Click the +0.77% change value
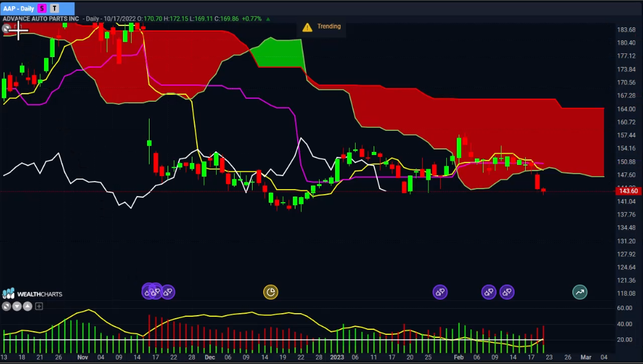 point(252,19)
